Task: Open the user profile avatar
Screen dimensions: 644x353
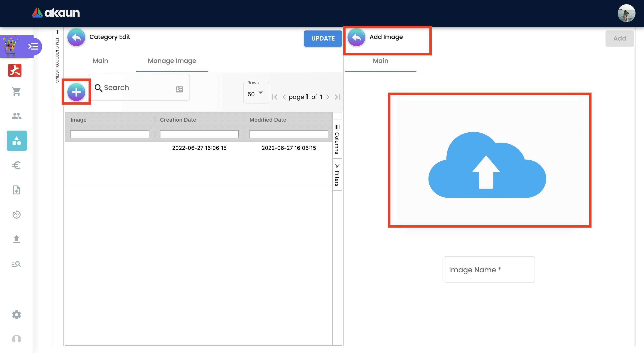Action: click(x=626, y=13)
